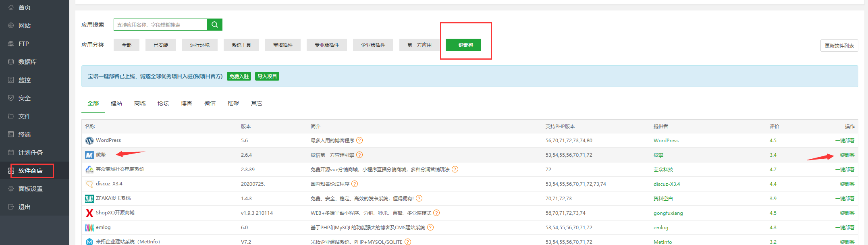Click the calendar icon beside 计划任务

(11, 152)
